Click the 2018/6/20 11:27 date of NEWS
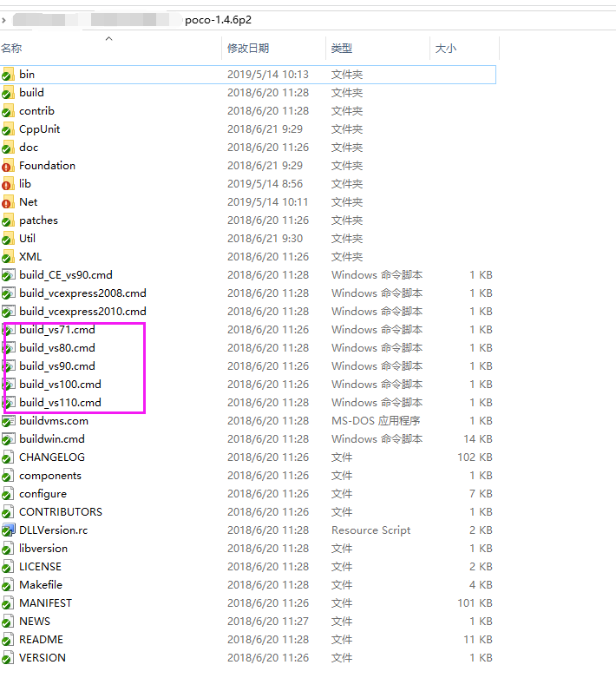This screenshot has height=678, width=616. (x=268, y=622)
